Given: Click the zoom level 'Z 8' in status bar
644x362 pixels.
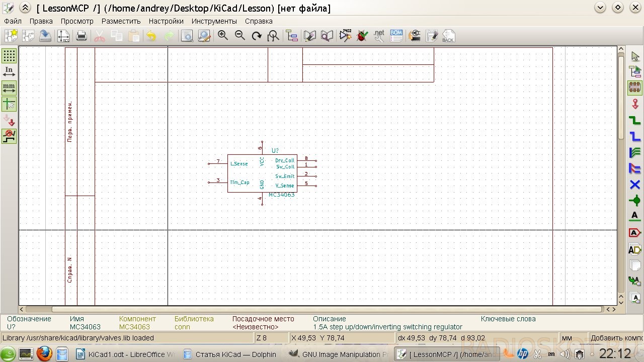Looking at the screenshot, I should [262, 338].
